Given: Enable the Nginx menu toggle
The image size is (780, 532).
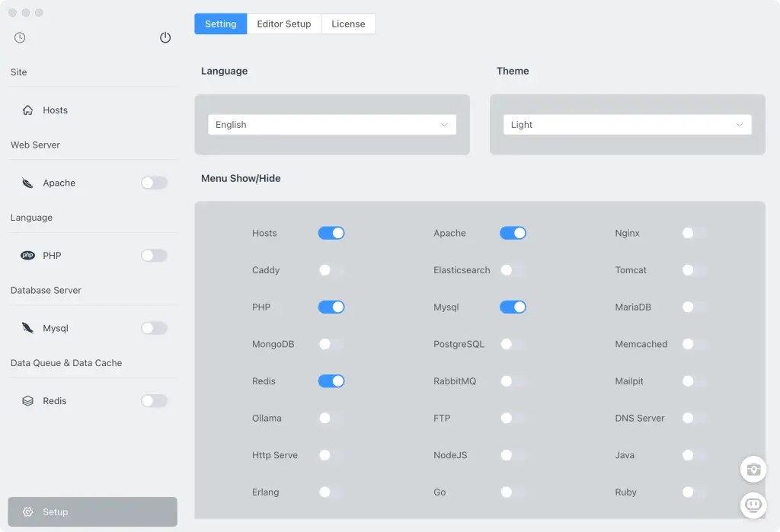Looking at the screenshot, I should [694, 233].
